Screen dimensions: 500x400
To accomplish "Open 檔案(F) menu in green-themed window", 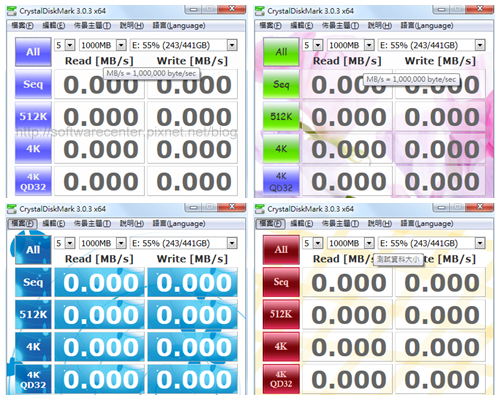I will coord(271,26).
